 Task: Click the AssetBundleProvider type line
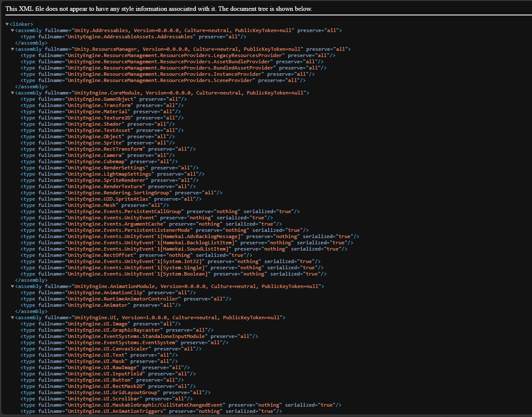[172, 62]
